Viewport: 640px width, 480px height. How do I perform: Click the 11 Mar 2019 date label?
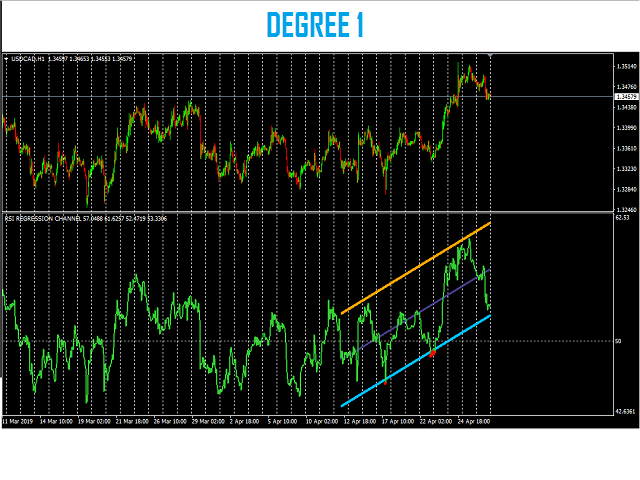click(20, 422)
